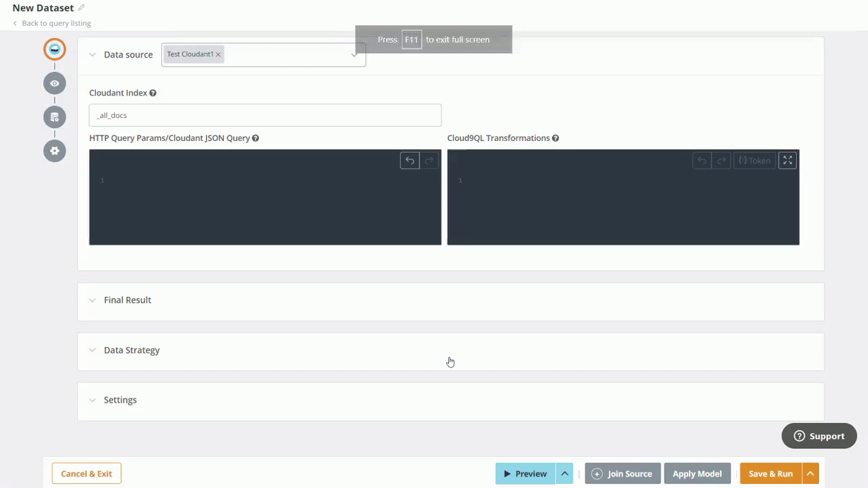Image resolution: width=868 pixels, height=488 pixels.
Task: Open the Preview options caret
Action: [564, 473]
